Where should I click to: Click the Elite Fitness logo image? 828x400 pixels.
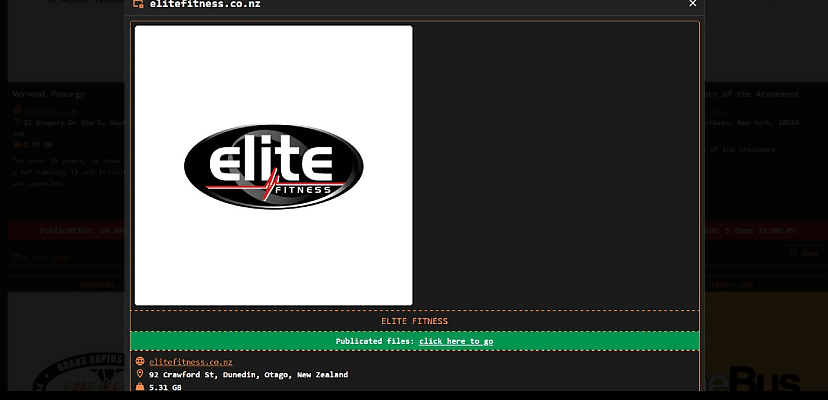pyautogui.click(x=274, y=165)
